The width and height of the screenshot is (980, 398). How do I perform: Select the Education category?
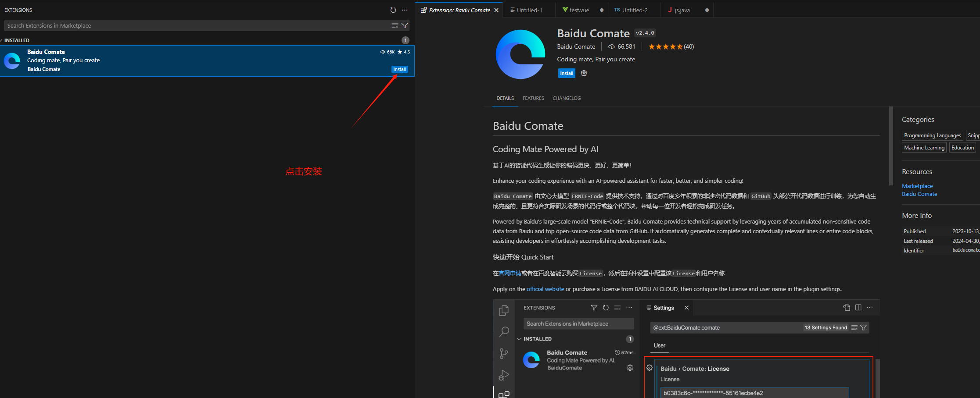coord(962,148)
